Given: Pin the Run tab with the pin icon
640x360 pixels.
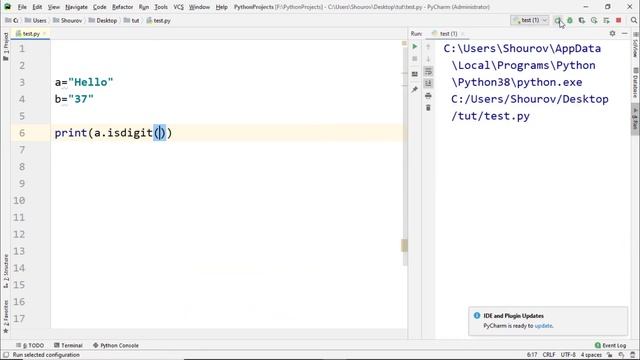Looking at the screenshot, I should [x=415, y=89].
